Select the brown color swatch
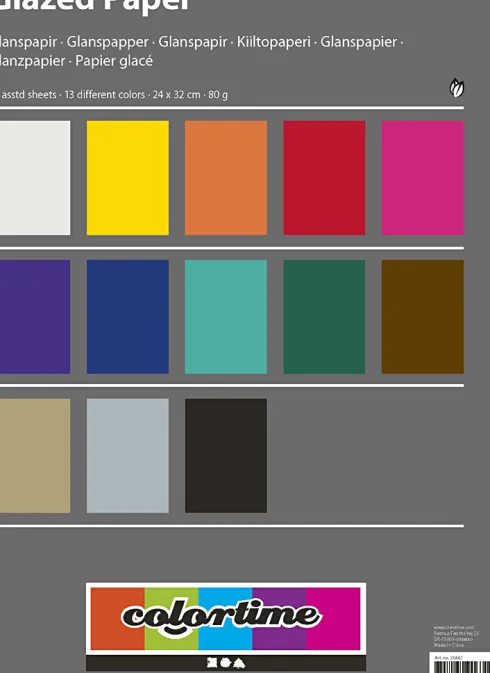490x673 pixels. (x=423, y=317)
